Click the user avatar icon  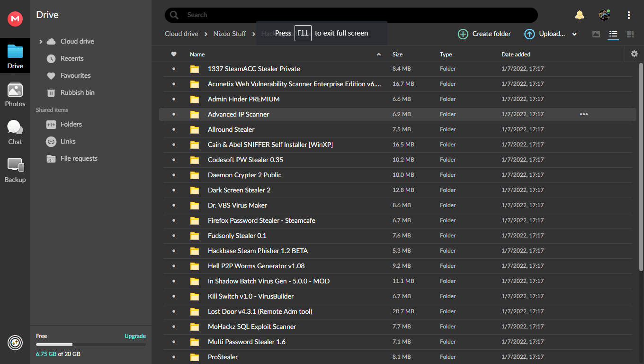[x=604, y=15]
